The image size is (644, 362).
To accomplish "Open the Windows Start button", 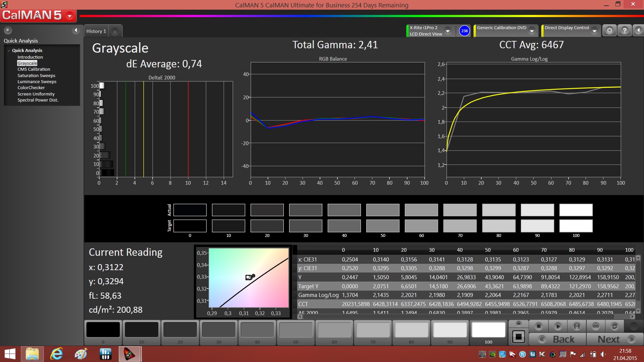I will (x=10, y=354).
